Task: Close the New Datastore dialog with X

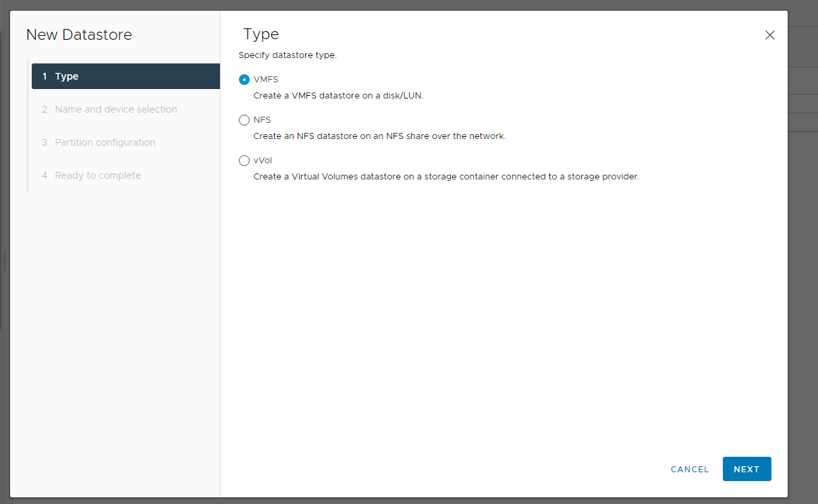Action: (769, 35)
